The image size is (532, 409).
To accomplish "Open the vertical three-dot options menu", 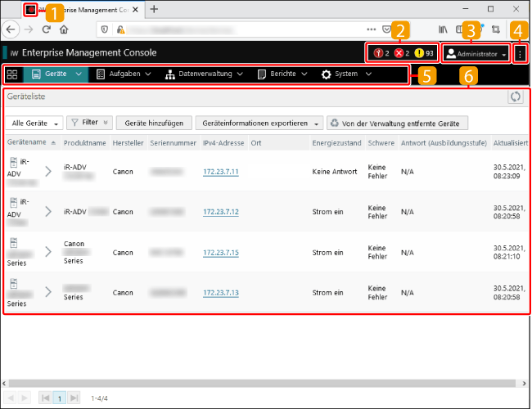I will [x=520, y=53].
